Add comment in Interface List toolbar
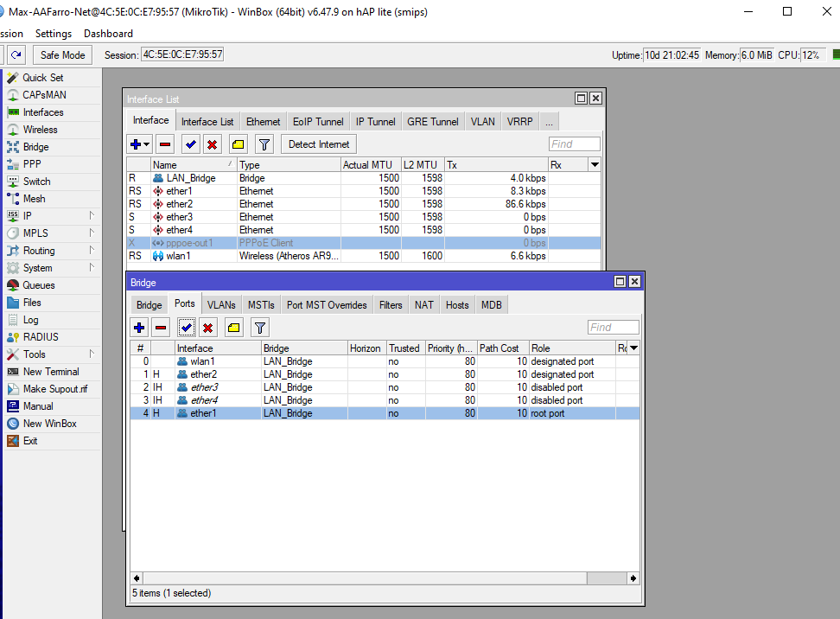 coord(238,144)
